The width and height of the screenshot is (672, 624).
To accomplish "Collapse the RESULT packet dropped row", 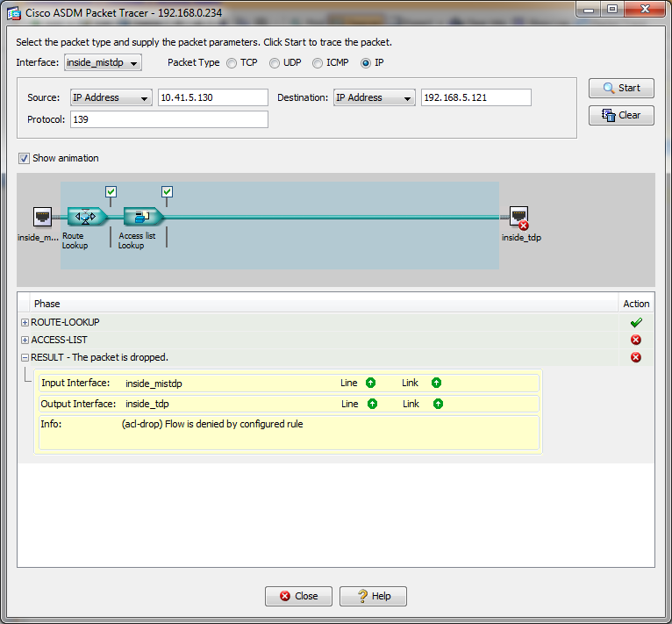I will click(x=25, y=357).
